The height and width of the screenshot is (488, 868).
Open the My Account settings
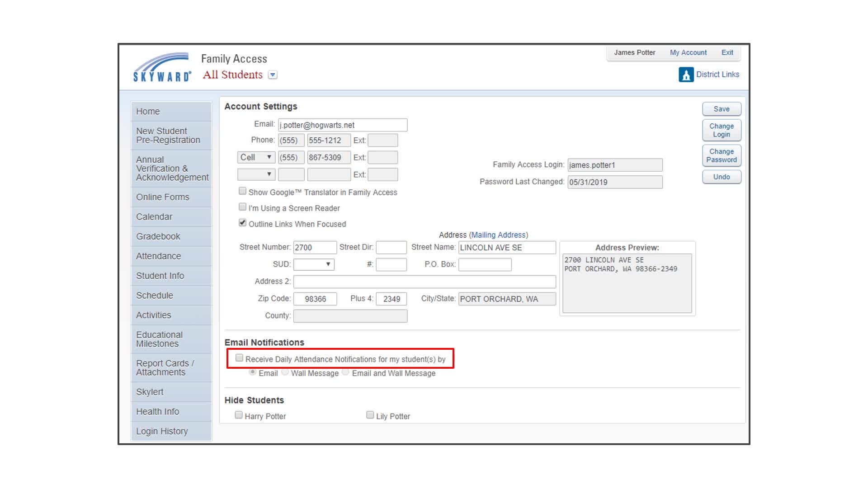pyautogui.click(x=689, y=52)
